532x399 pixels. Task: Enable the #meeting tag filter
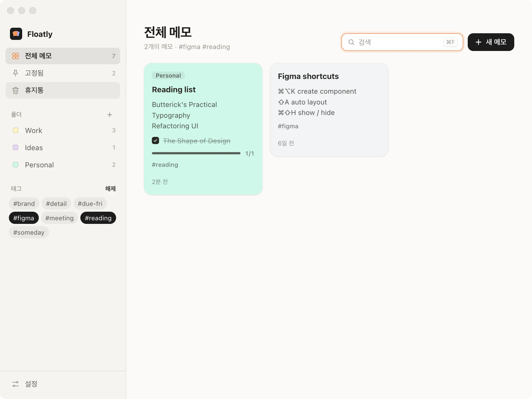pyautogui.click(x=60, y=218)
